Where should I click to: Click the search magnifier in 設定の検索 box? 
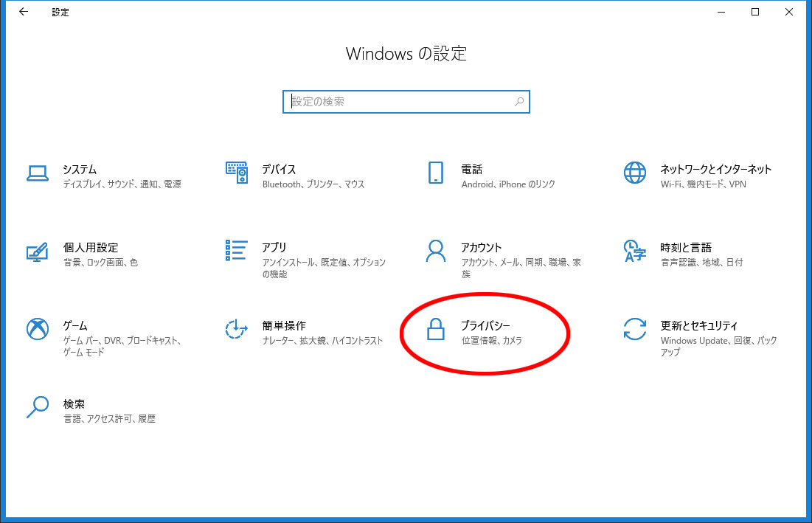(519, 102)
